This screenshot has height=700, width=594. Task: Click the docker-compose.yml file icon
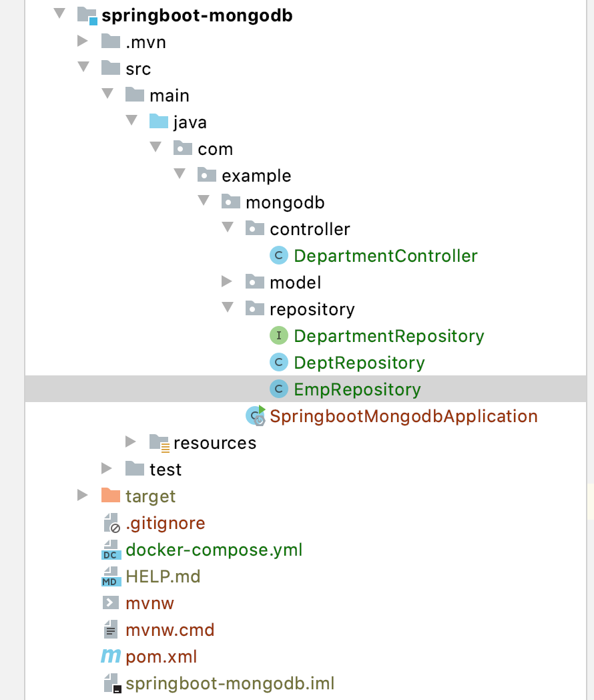(110, 550)
